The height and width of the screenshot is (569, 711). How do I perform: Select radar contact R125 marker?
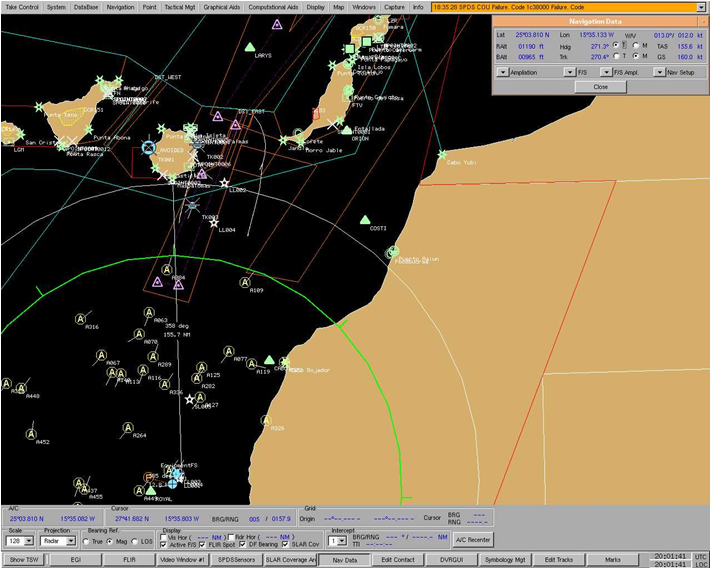(201, 367)
